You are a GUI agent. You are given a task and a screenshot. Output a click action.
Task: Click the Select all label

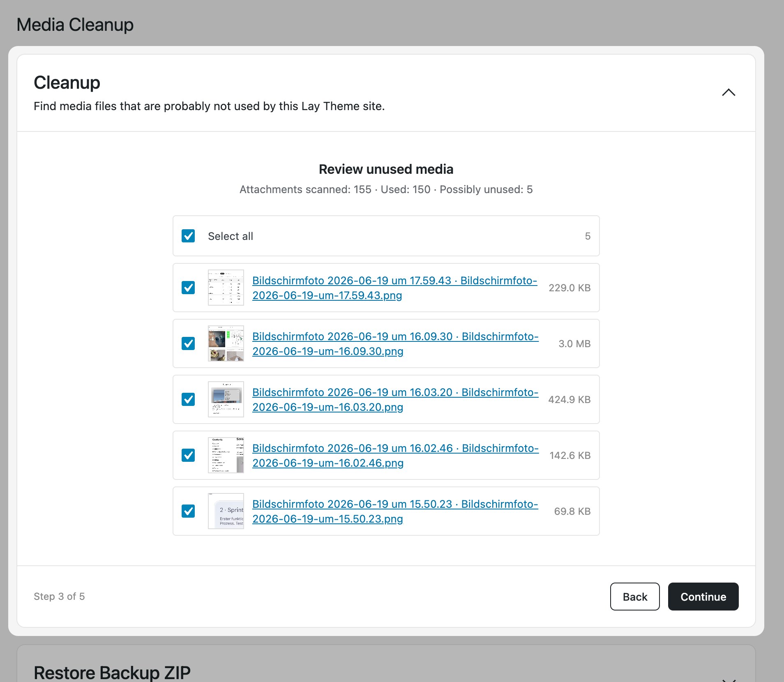[231, 236]
